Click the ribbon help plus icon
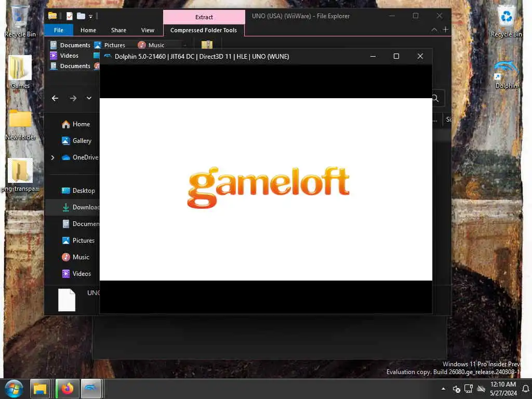Screen dimensions: 532x399 click(x=446, y=30)
